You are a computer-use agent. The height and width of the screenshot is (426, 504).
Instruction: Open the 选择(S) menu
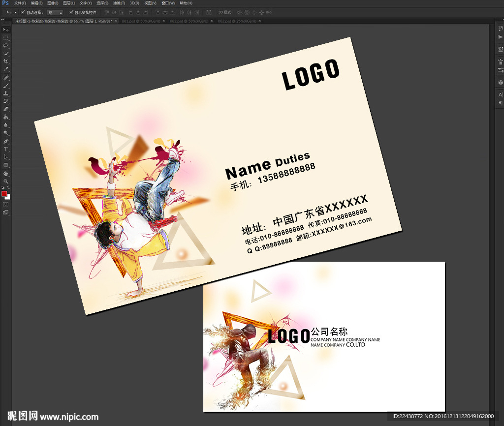coord(102,3)
